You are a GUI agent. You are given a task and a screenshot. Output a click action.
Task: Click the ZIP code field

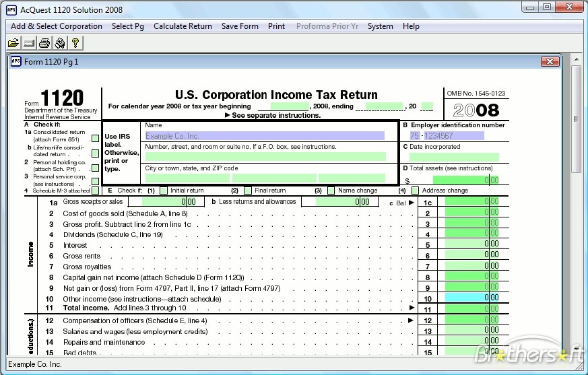tap(352, 178)
